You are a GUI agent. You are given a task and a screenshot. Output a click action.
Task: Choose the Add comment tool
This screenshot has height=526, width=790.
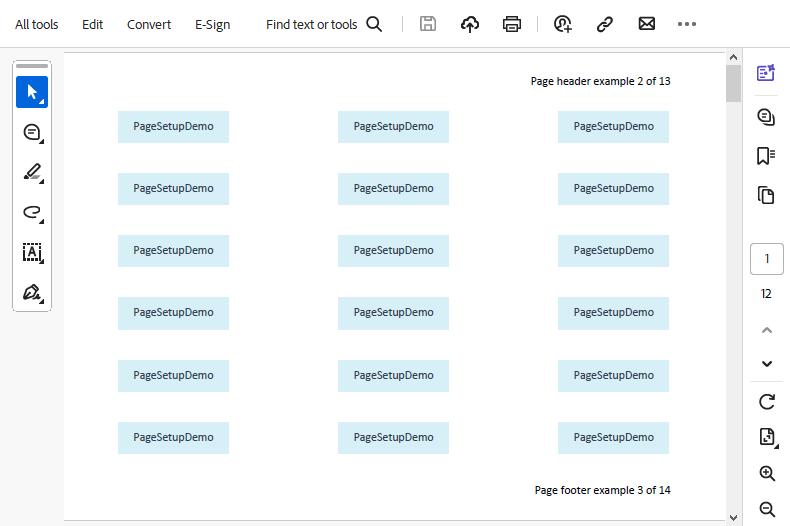(32, 132)
